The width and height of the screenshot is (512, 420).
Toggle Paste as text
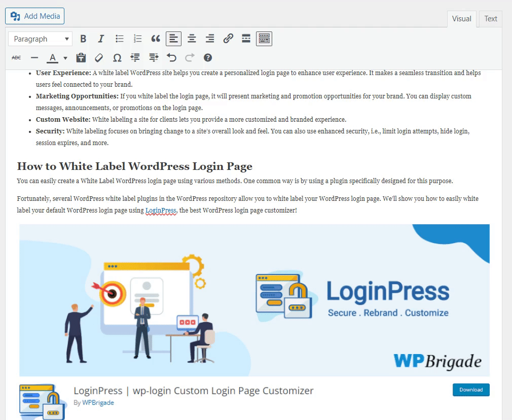point(81,58)
